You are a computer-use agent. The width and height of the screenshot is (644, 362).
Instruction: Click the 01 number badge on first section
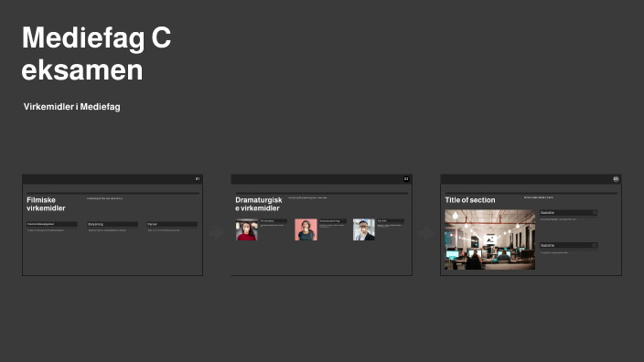click(x=198, y=179)
